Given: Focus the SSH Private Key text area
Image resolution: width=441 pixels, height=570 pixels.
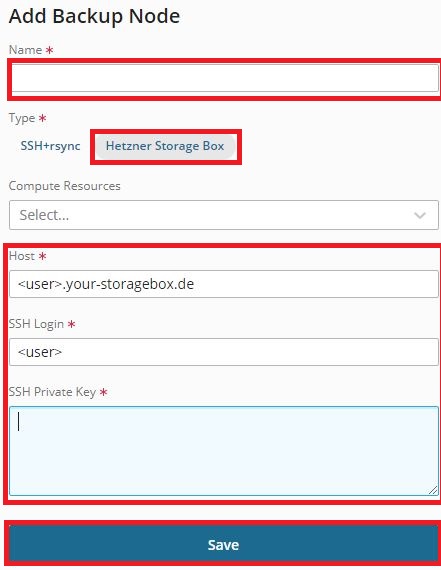Looking at the screenshot, I should click(224, 451).
